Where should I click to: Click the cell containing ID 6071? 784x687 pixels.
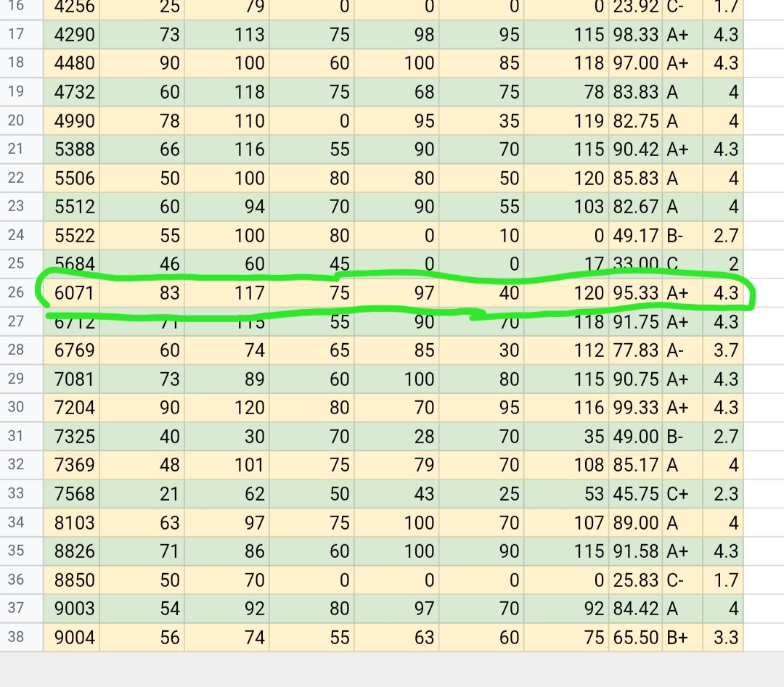click(75, 292)
